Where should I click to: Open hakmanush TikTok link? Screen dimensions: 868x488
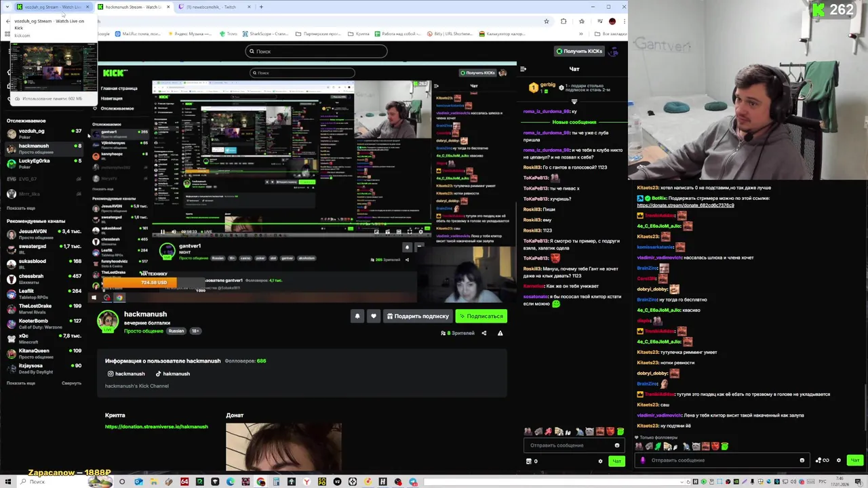[x=173, y=373]
